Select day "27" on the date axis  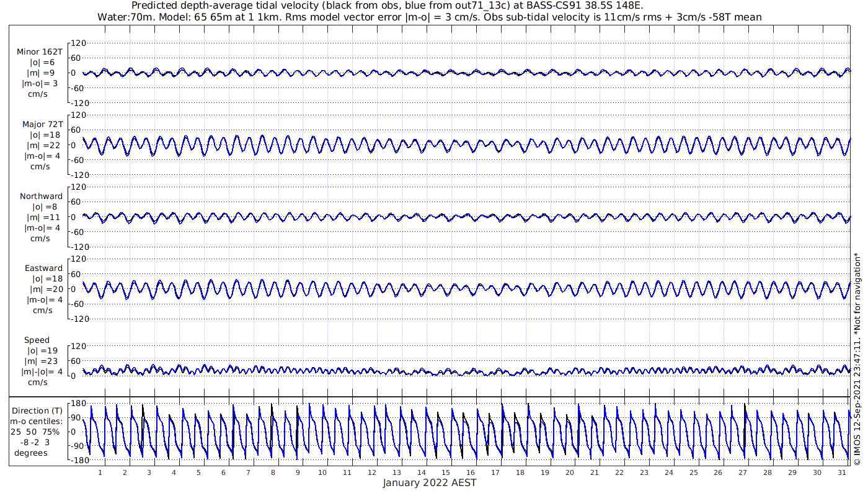point(743,472)
